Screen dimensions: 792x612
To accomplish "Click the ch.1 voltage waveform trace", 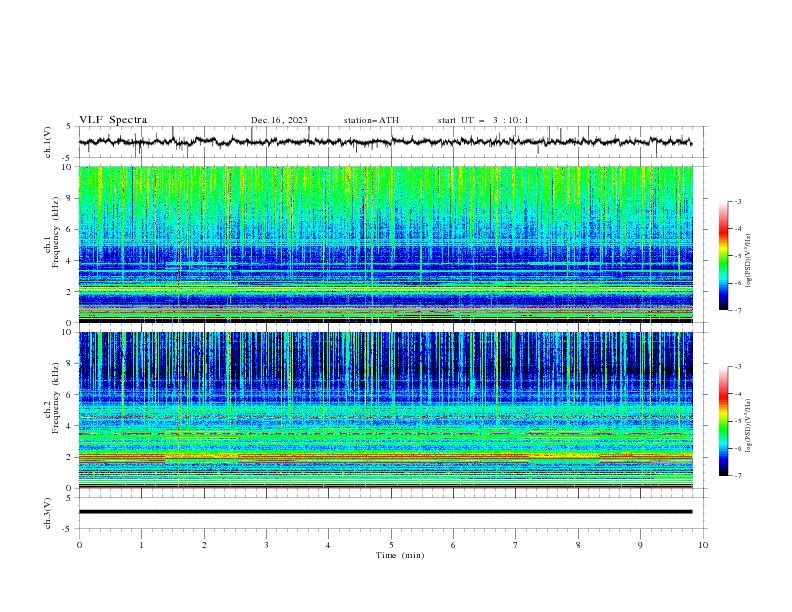I will pyautogui.click(x=385, y=141).
